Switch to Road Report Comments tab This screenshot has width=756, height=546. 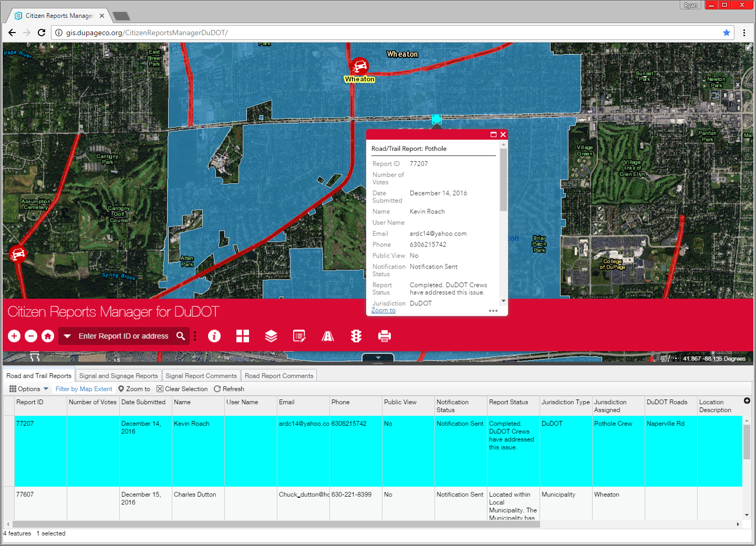[278, 376]
